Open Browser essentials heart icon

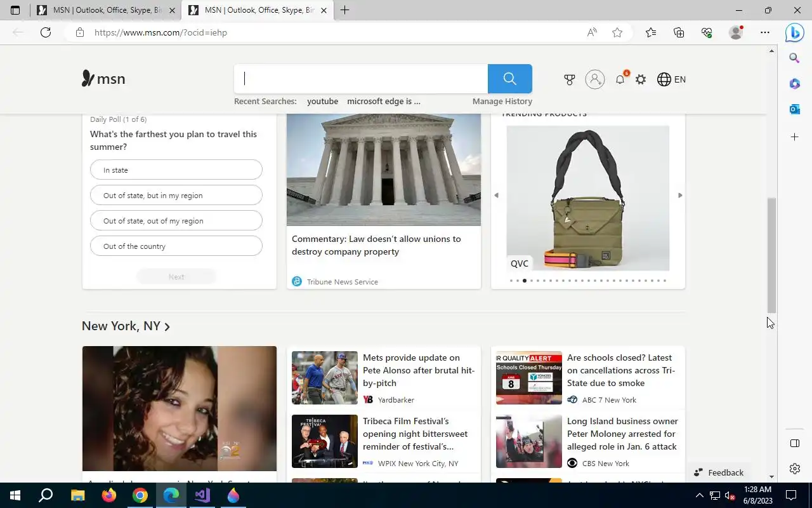pyautogui.click(x=707, y=32)
